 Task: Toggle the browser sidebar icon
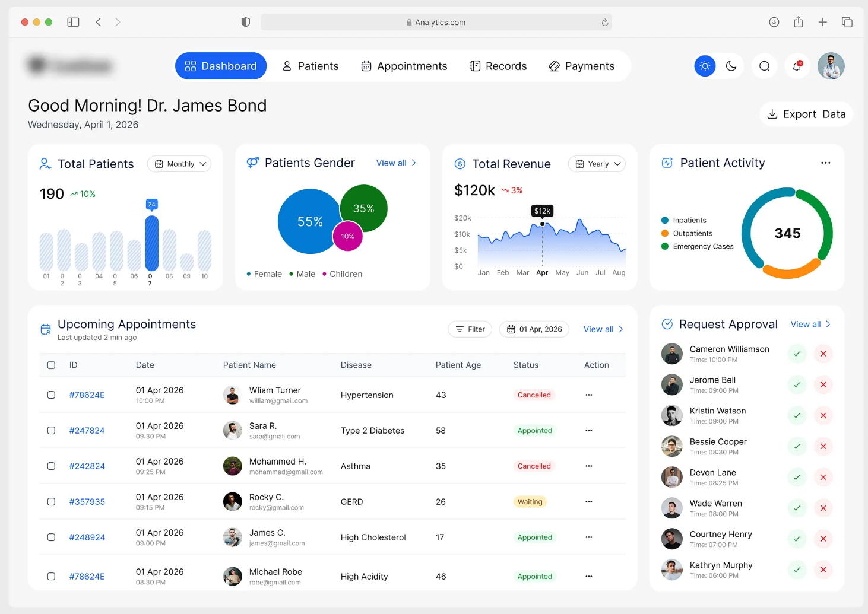(73, 22)
